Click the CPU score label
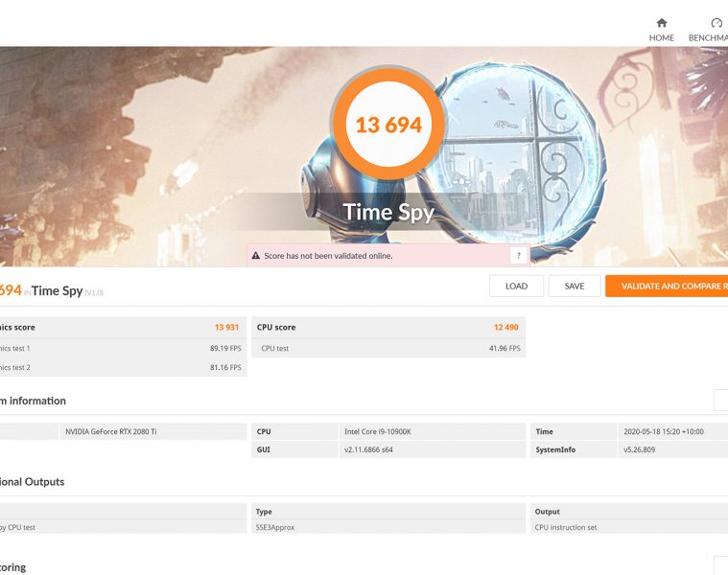 pos(276,328)
